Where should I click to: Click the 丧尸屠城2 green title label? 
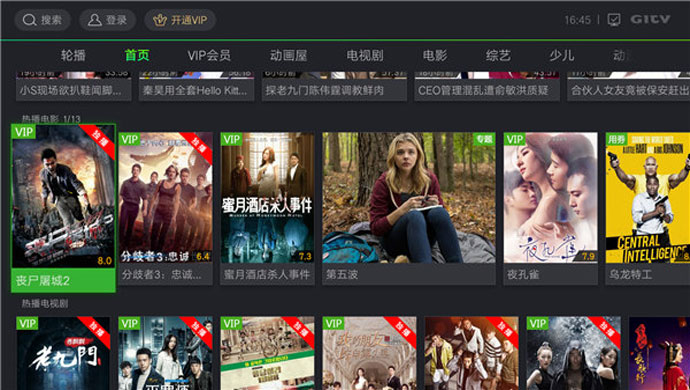click(x=63, y=280)
